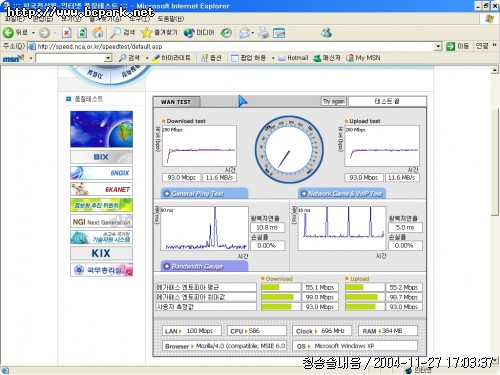This screenshot has width=500, height=375.
Task: Click General Ping Test header
Action: click(x=204, y=193)
